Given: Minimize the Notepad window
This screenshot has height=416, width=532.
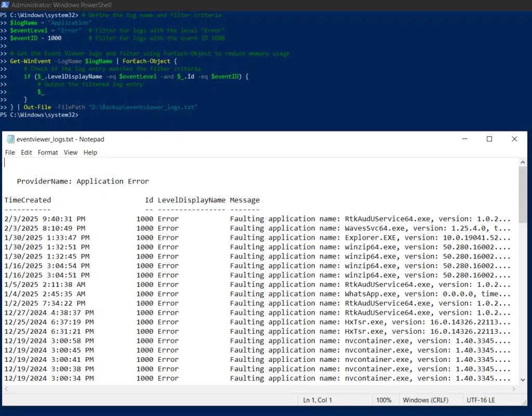Looking at the screenshot, I should [465, 139].
